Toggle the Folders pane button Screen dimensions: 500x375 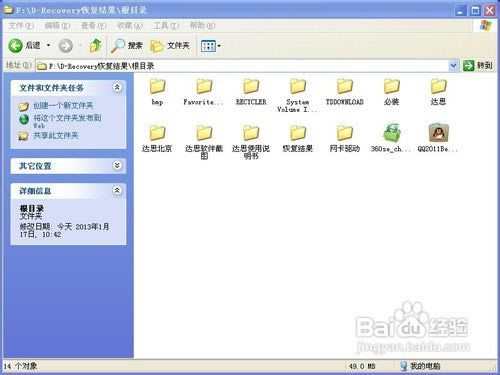tap(170, 46)
